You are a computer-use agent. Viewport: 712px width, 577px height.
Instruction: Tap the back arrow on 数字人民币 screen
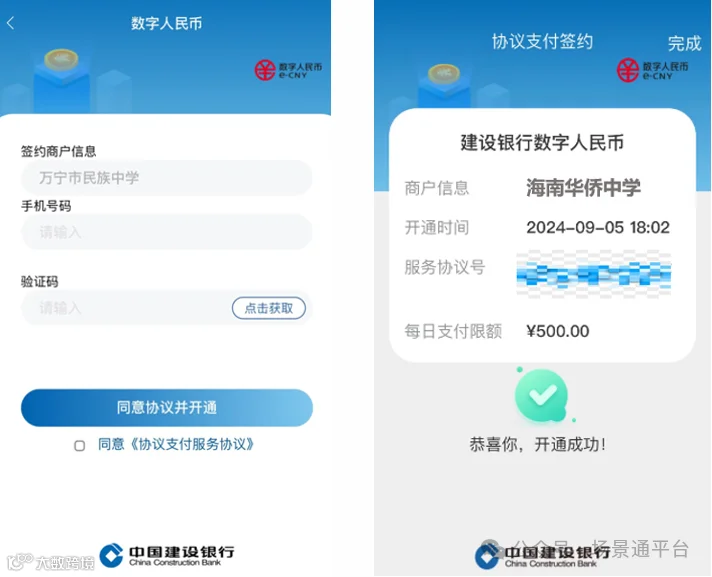point(11,23)
